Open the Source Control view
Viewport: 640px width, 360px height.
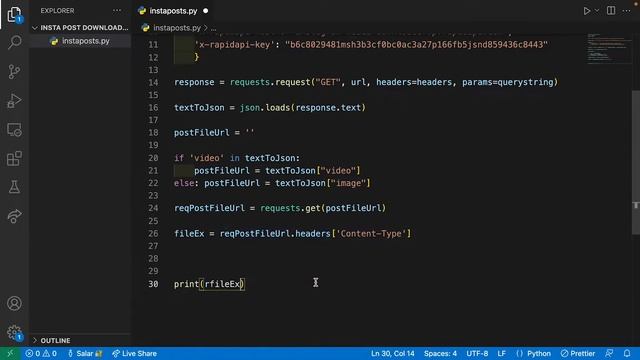tap(14, 71)
